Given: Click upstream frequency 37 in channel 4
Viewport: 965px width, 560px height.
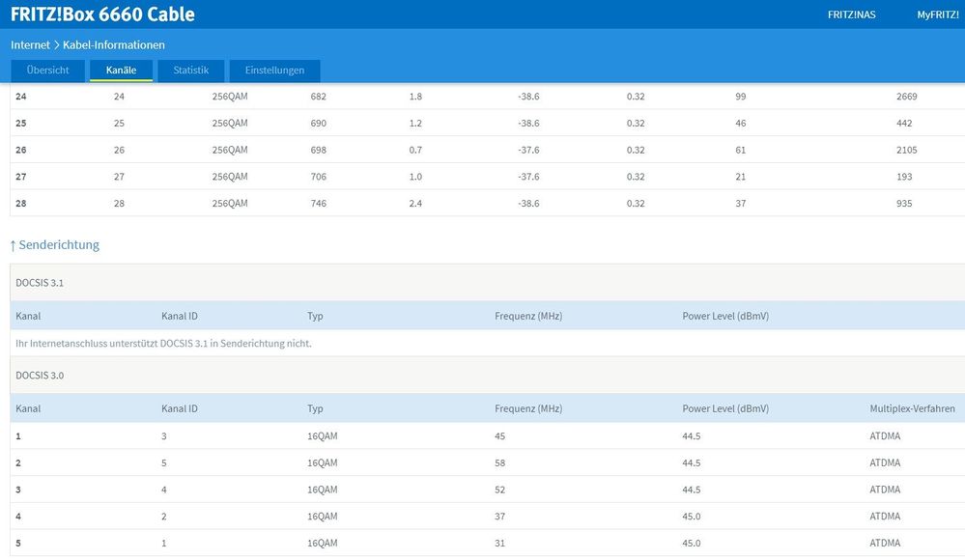Looking at the screenshot, I should [x=499, y=517].
